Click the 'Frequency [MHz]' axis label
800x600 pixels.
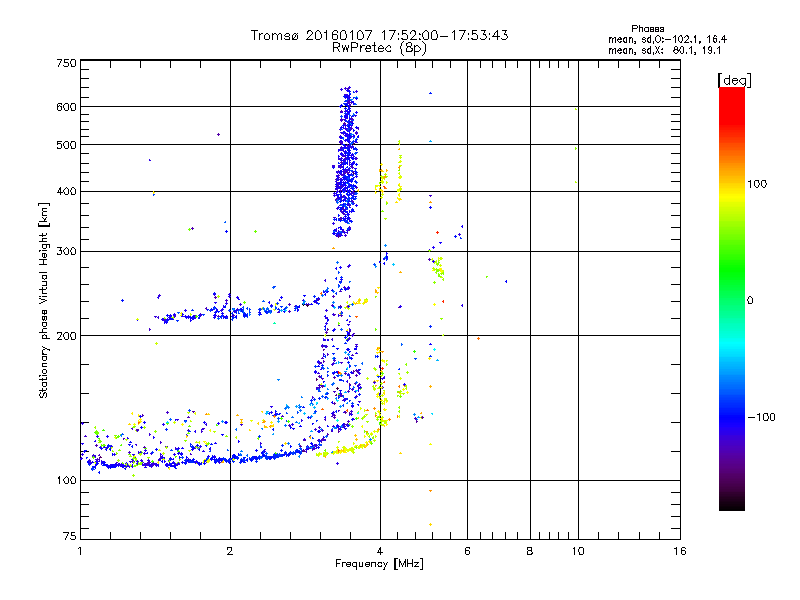[379, 564]
